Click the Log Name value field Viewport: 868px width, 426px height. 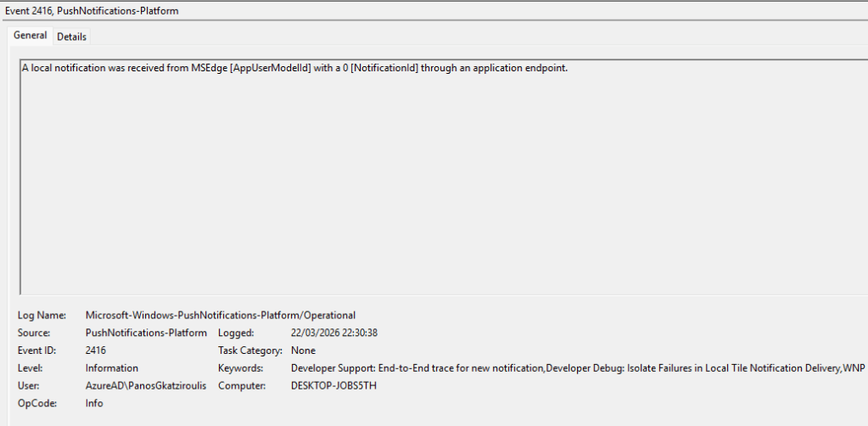click(220, 315)
